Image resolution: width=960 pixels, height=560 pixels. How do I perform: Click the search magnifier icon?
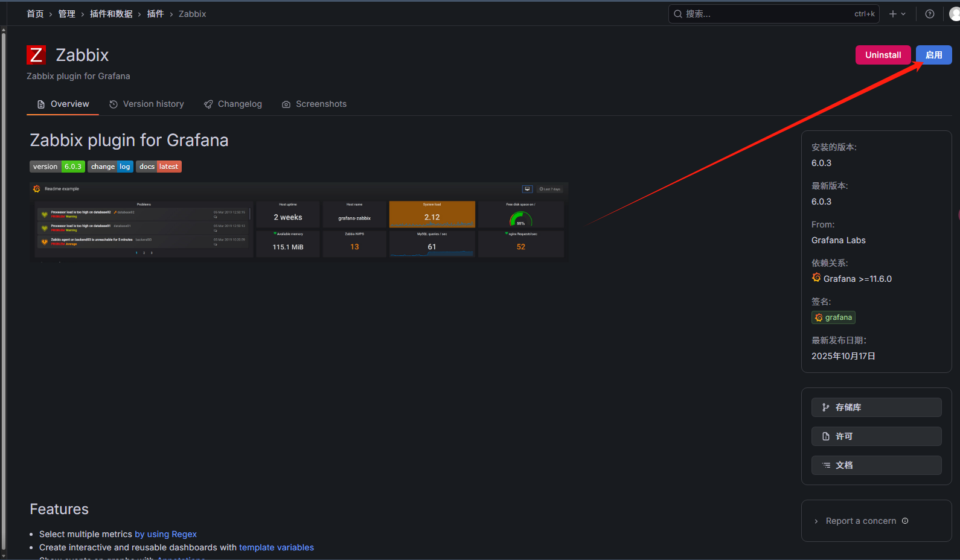coord(678,14)
